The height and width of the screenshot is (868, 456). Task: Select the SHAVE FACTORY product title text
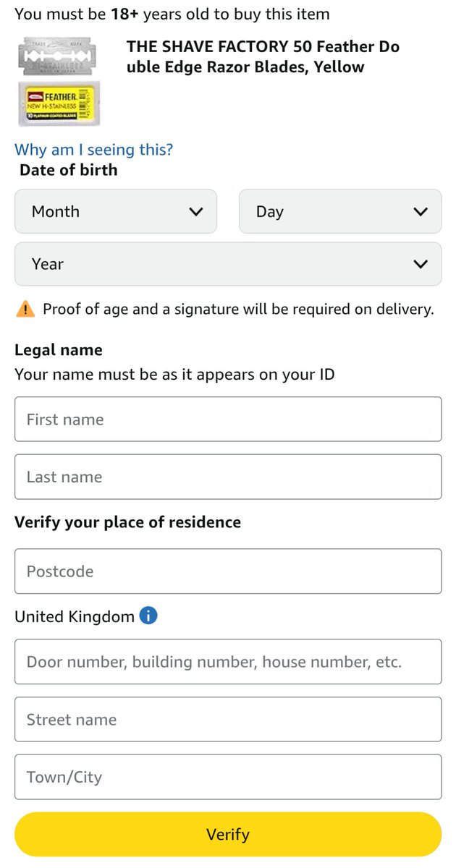tap(263, 57)
